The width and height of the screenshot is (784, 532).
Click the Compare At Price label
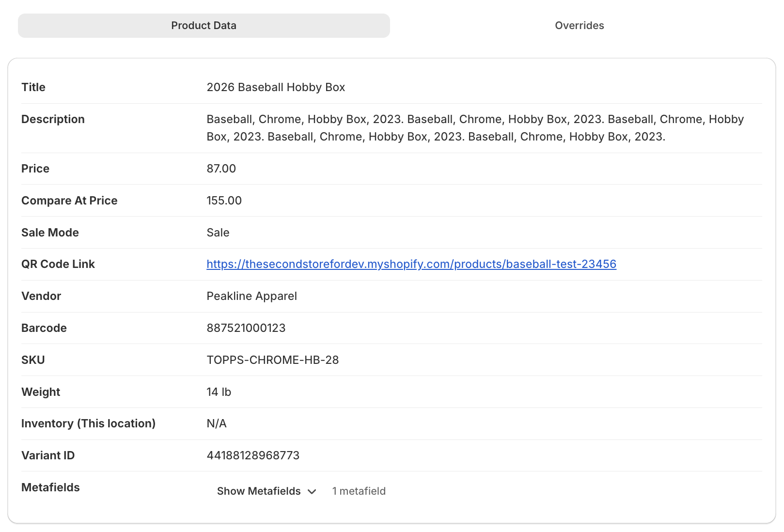(x=69, y=201)
